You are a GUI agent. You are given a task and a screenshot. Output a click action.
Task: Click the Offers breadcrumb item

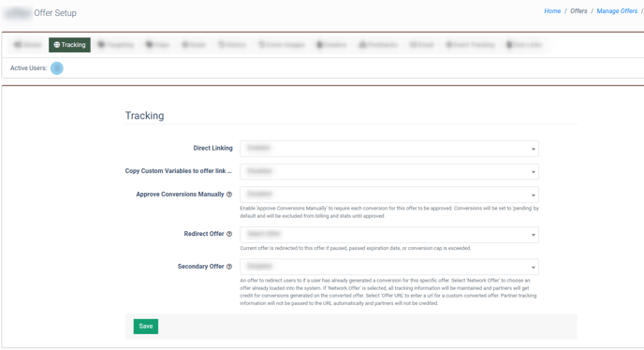578,11
